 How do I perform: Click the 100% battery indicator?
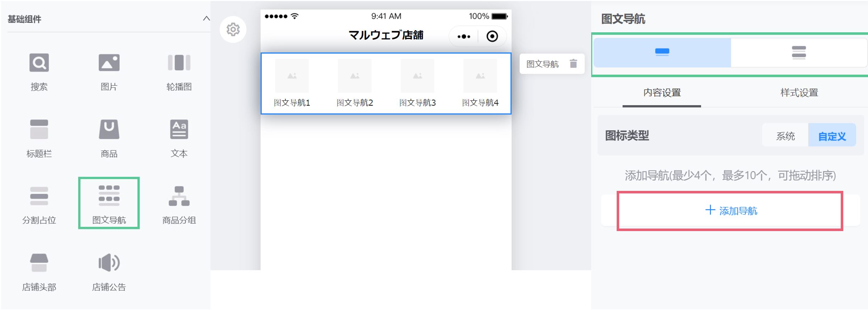[488, 16]
